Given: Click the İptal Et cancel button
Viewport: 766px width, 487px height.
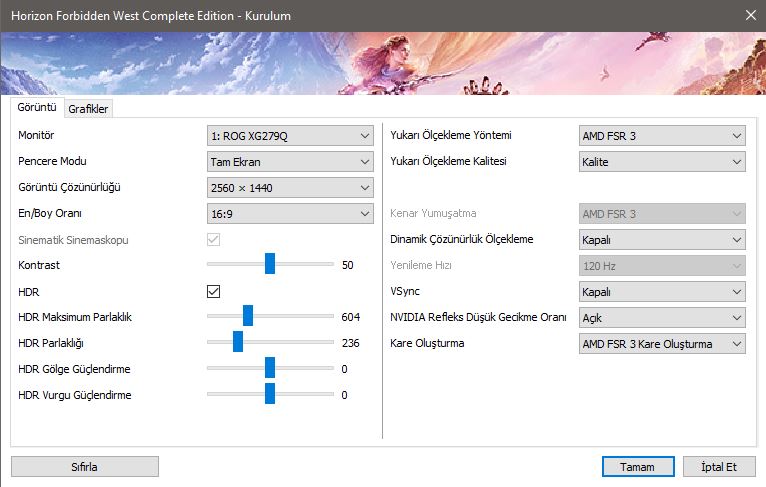Looking at the screenshot, I should (x=719, y=466).
